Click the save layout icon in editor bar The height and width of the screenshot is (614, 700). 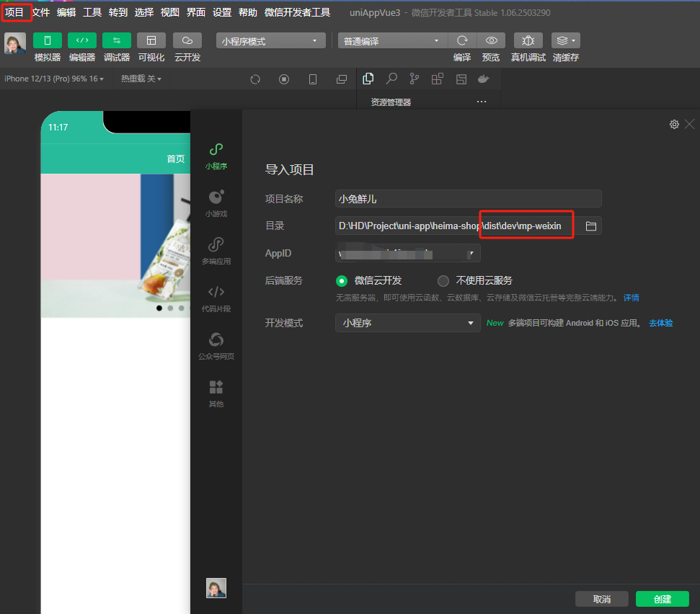pos(461,79)
